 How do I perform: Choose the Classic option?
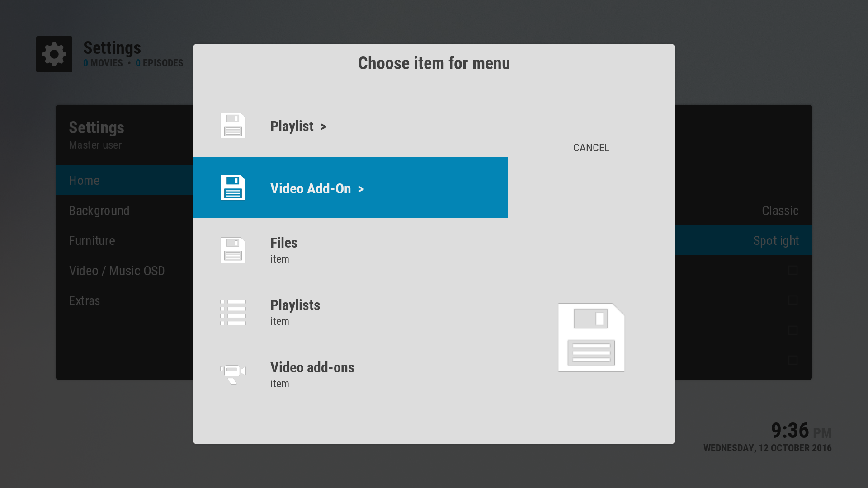pos(779,211)
